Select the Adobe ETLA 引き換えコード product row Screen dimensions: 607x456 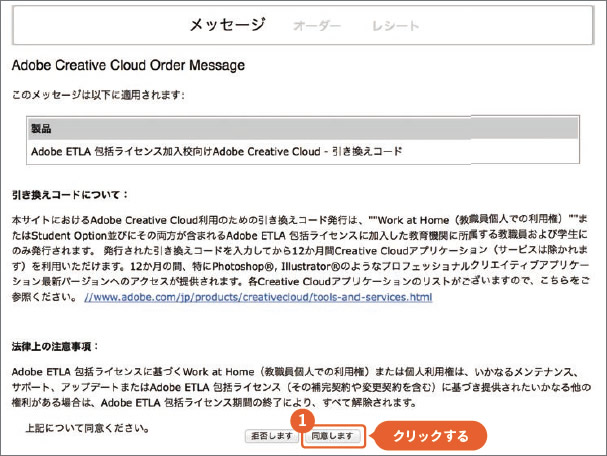tap(303, 151)
